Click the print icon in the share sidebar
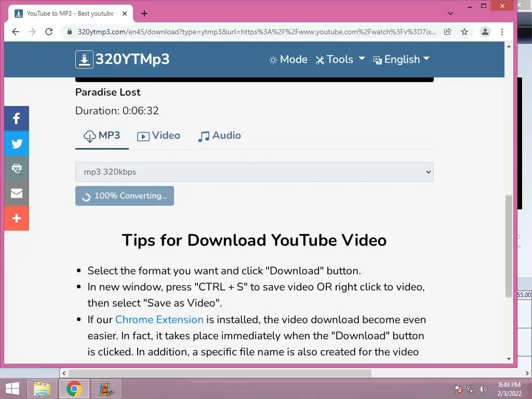Screen dimensions: 532x399 [16, 168]
